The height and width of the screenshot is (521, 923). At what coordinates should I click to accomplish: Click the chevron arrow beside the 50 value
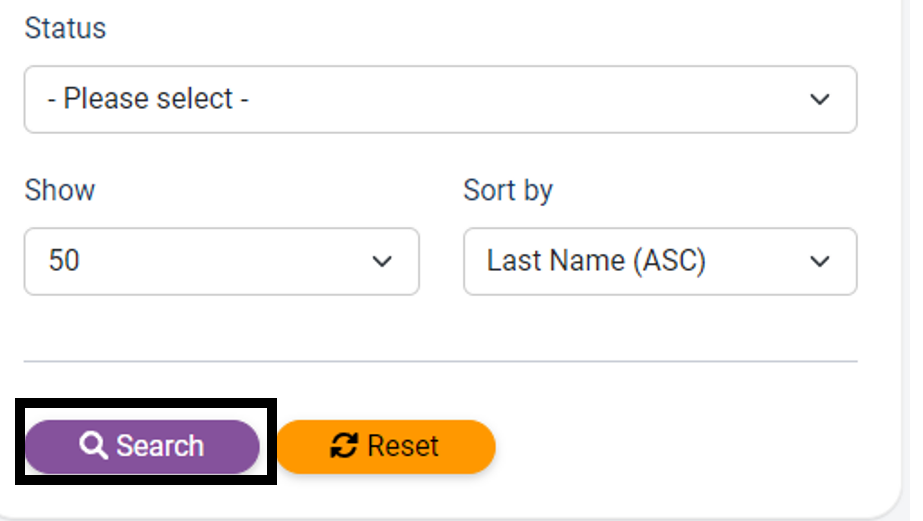(382, 261)
